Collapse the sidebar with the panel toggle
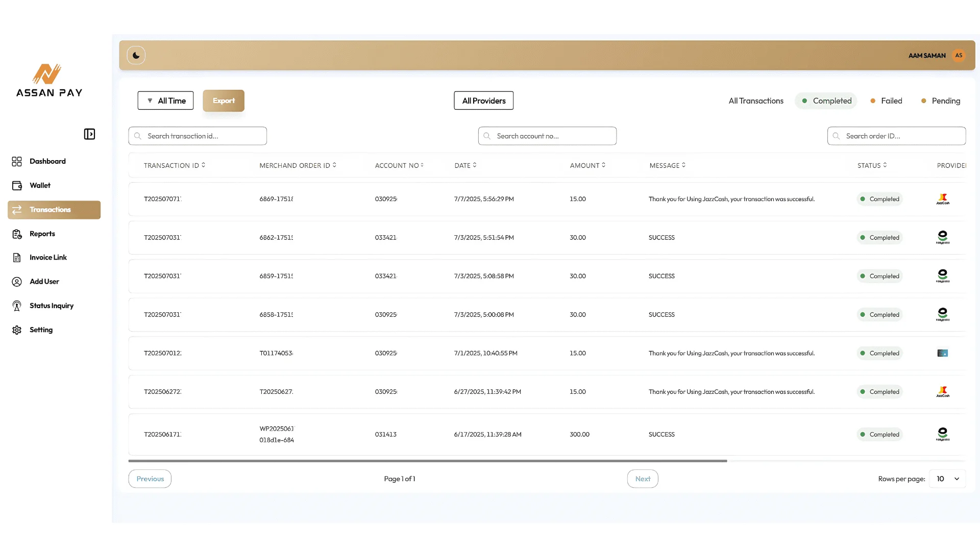Image resolution: width=980 pixels, height=551 pixels. coord(89,134)
